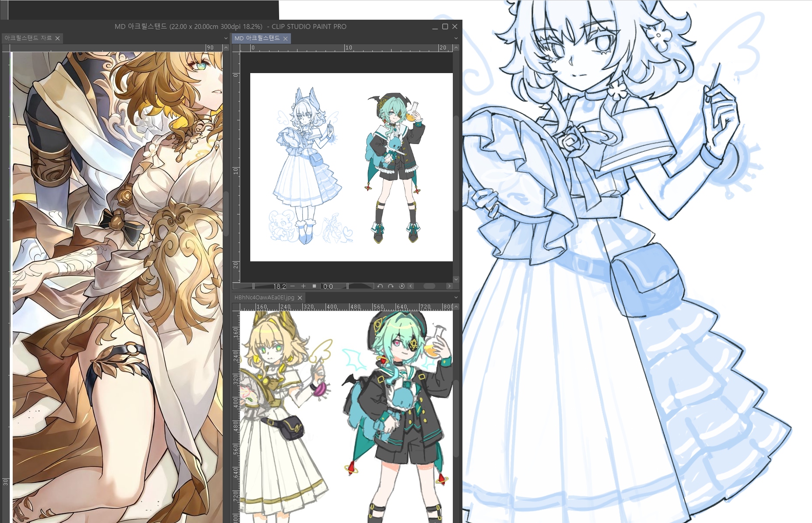Viewport: 812px width, 523px height.
Task: Rotate canvas left with counterclockwise arrow
Action: point(380,286)
